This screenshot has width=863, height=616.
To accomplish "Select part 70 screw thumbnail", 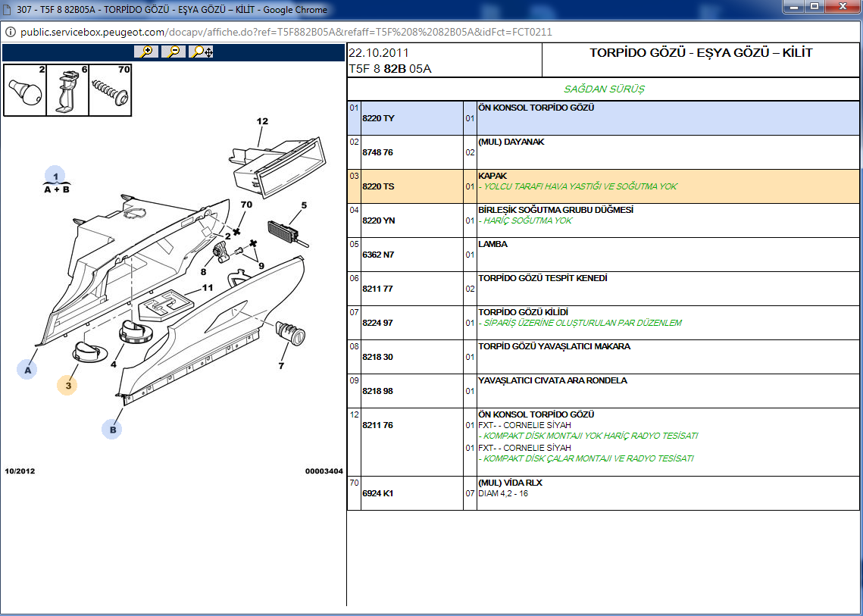I will (x=111, y=90).
